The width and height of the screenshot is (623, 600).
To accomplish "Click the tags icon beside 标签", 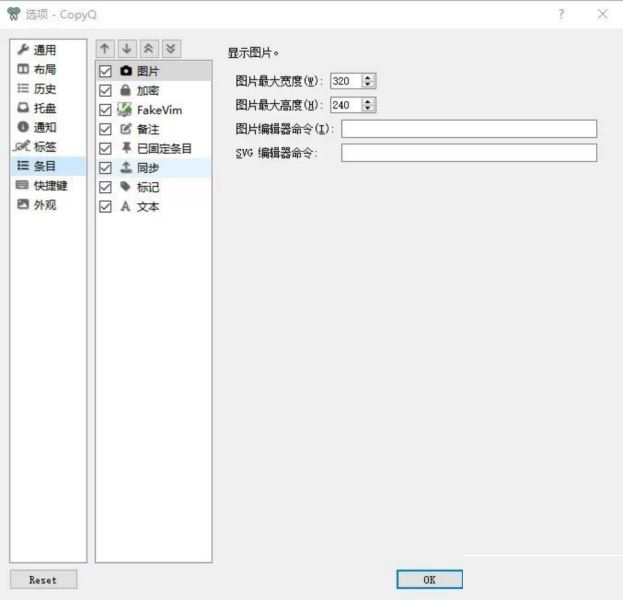I will point(22,146).
